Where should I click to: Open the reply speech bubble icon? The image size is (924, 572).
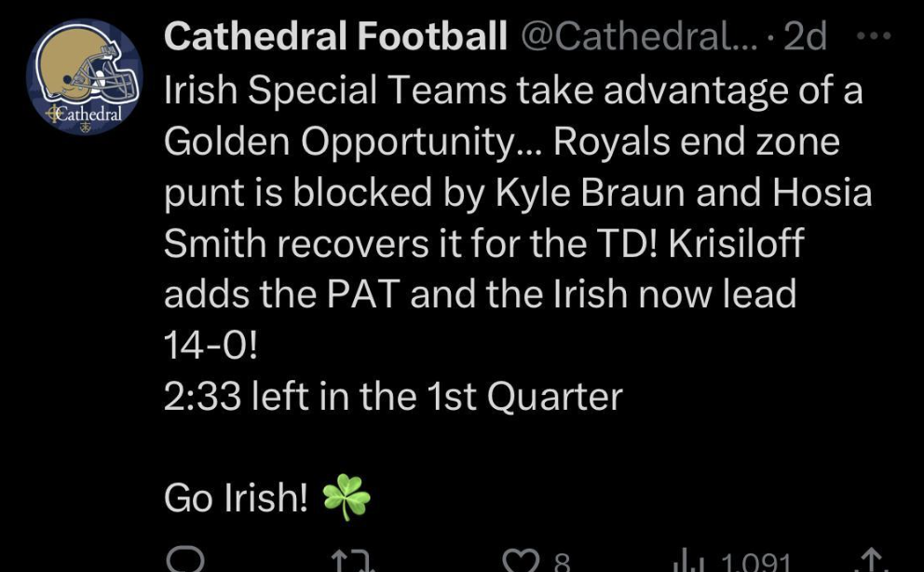(x=185, y=560)
